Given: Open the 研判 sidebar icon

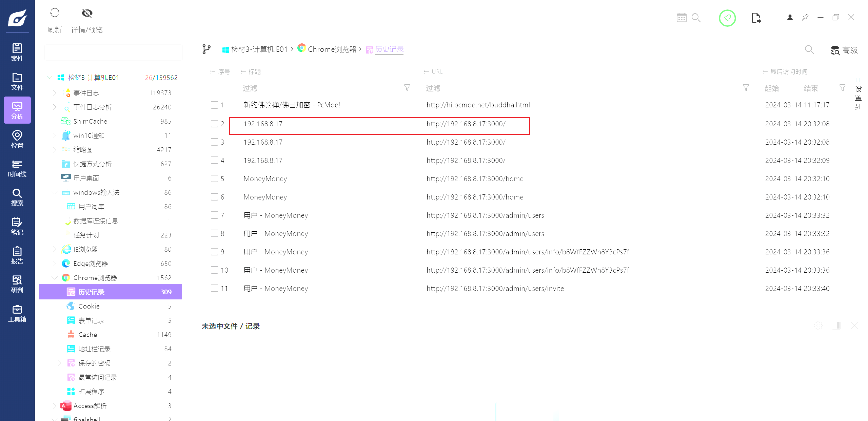Looking at the screenshot, I should click(17, 284).
